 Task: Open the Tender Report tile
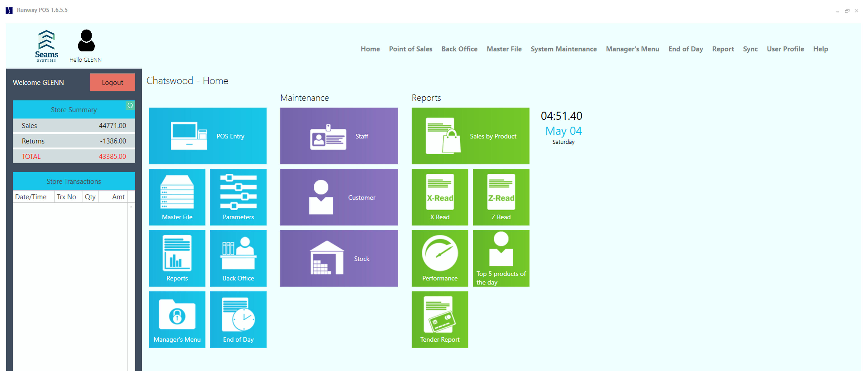click(x=439, y=319)
